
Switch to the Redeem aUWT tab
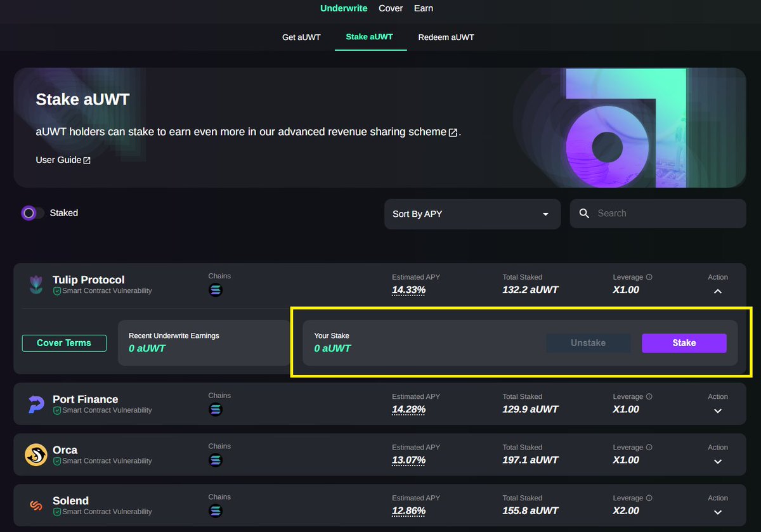tap(446, 37)
